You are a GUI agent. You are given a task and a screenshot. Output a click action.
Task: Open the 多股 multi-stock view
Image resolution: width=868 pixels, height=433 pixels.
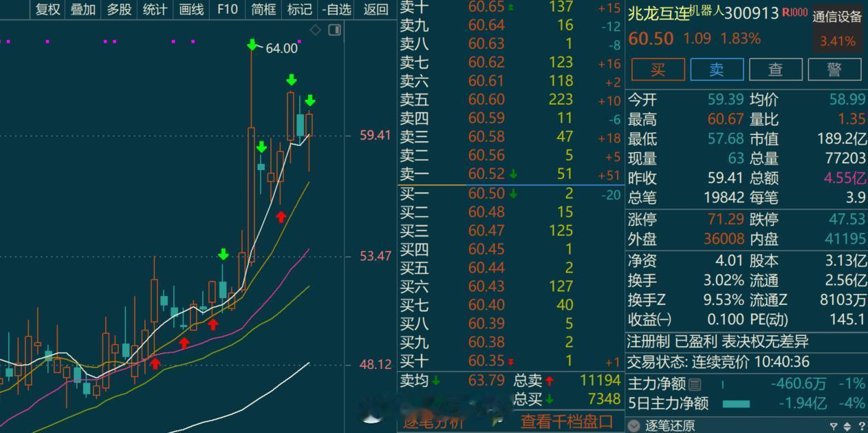click(119, 9)
